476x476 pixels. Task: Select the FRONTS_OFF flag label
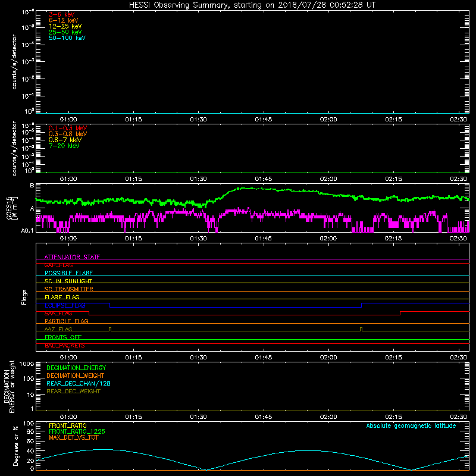click(63, 337)
